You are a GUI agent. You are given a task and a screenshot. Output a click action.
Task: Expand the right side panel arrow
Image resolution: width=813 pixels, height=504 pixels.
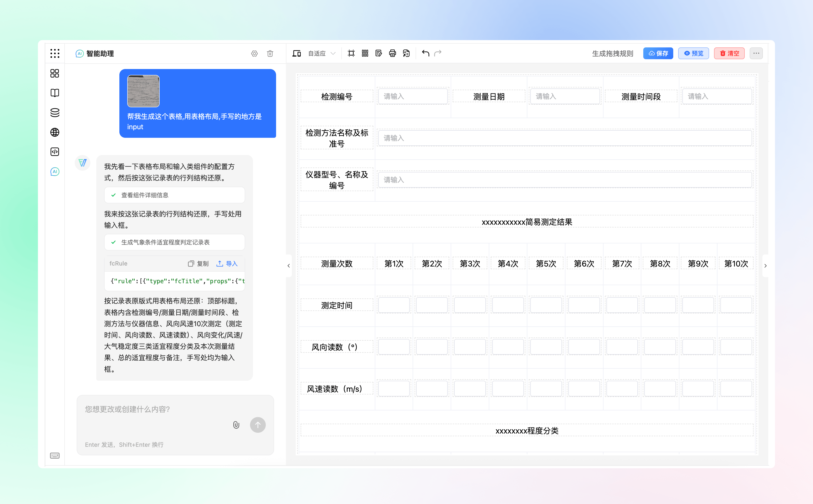pyautogui.click(x=765, y=266)
